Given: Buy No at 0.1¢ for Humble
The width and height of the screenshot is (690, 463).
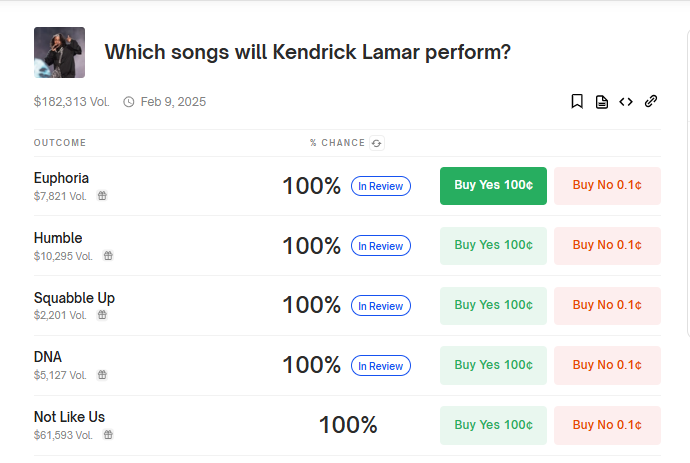Looking at the screenshot, I should click(607, 246).
